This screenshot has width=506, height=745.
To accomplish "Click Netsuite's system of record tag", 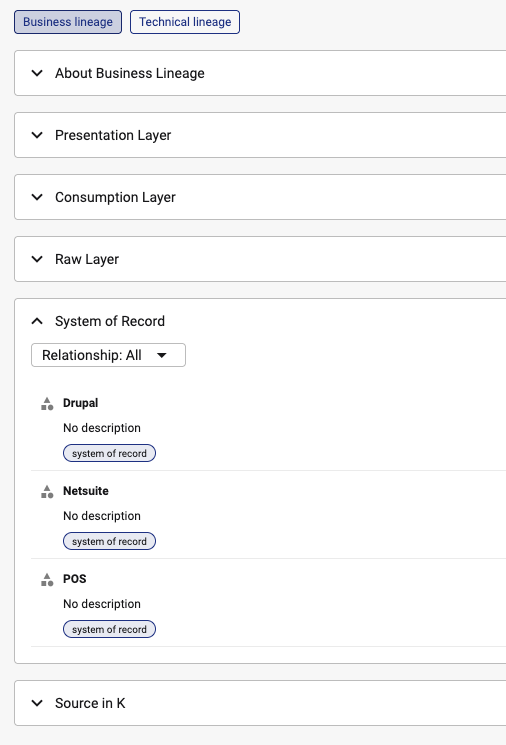I will (x=109, y=541).
